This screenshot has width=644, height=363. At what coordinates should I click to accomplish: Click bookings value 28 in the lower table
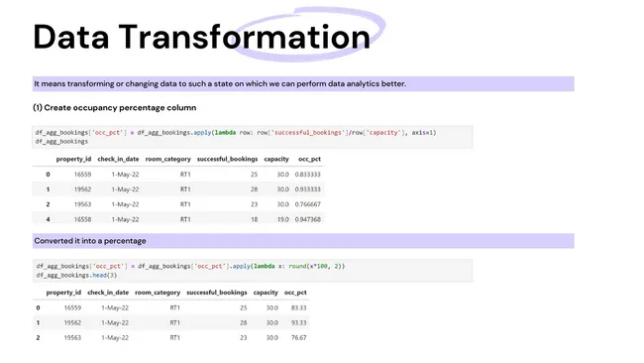pyautogui.click(x=244, y=323)
